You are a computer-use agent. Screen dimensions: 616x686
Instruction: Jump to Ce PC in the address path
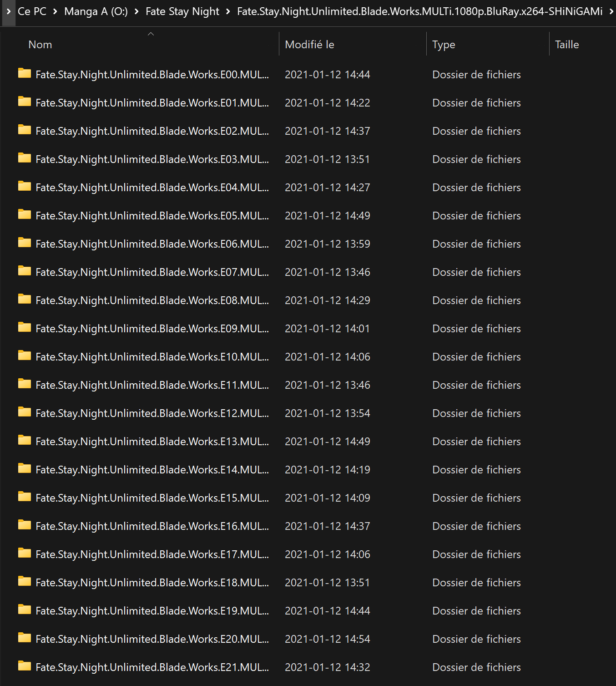click(x=32, y=11)
